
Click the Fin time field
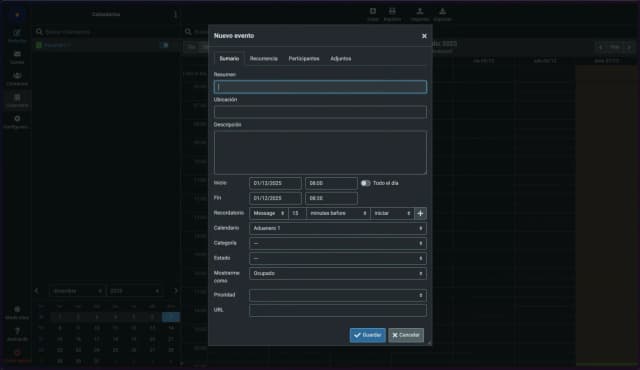(x=331, y=198)
